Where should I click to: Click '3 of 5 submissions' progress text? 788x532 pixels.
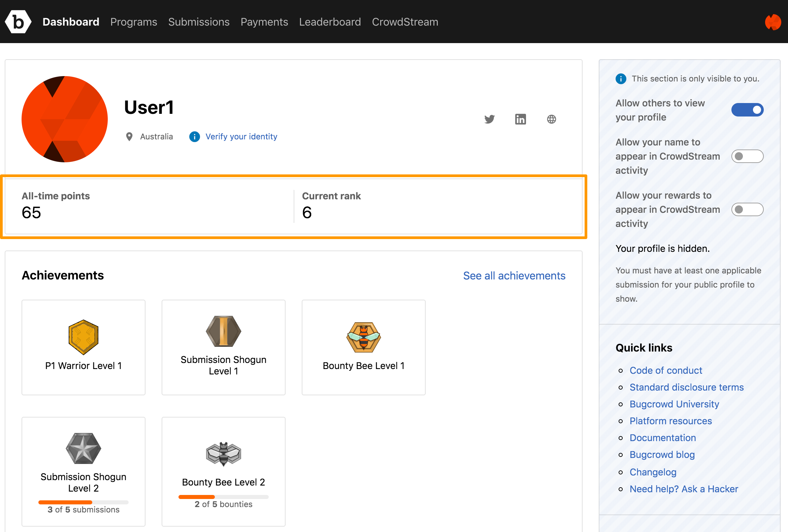tap(84, 510)
